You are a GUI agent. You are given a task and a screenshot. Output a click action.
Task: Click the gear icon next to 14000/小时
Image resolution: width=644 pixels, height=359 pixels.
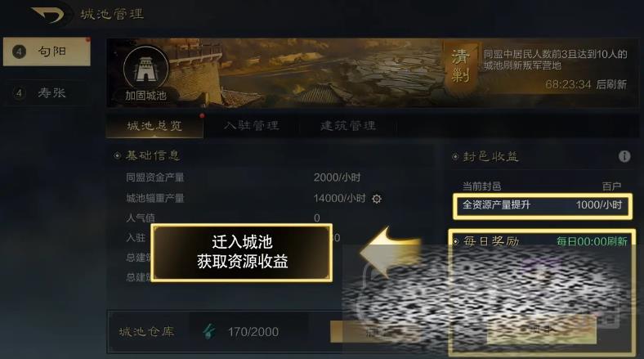coord(376,199)
